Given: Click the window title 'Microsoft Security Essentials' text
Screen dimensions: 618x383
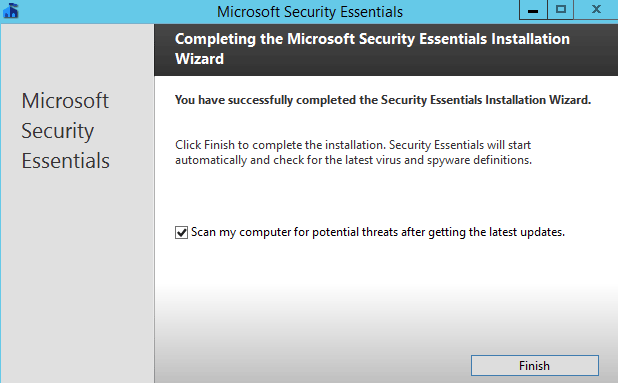Looking at the screenshot, I should (x=310, y=12).
